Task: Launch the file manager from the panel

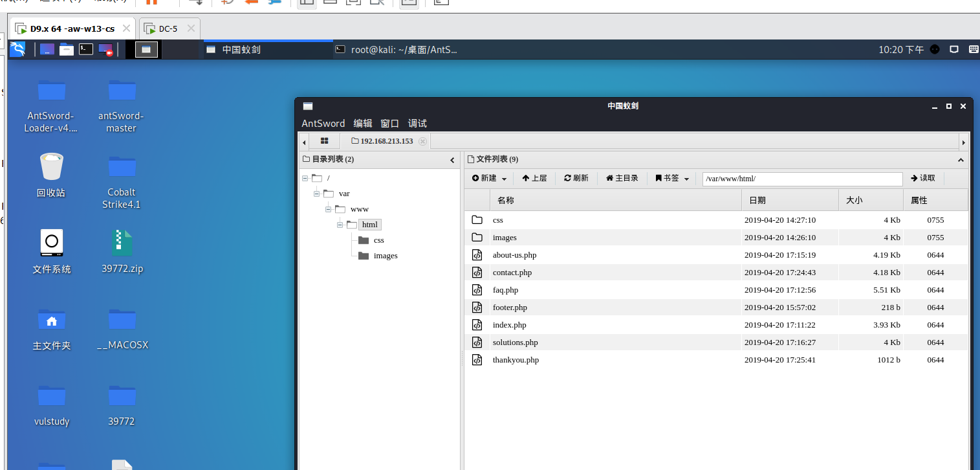Action: [67, 49]
